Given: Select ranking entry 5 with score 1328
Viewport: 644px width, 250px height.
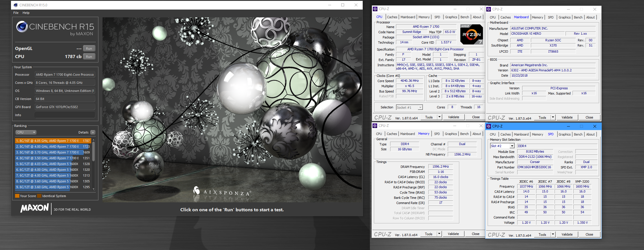Looking at the screenshot, I should tap(53, 164).
